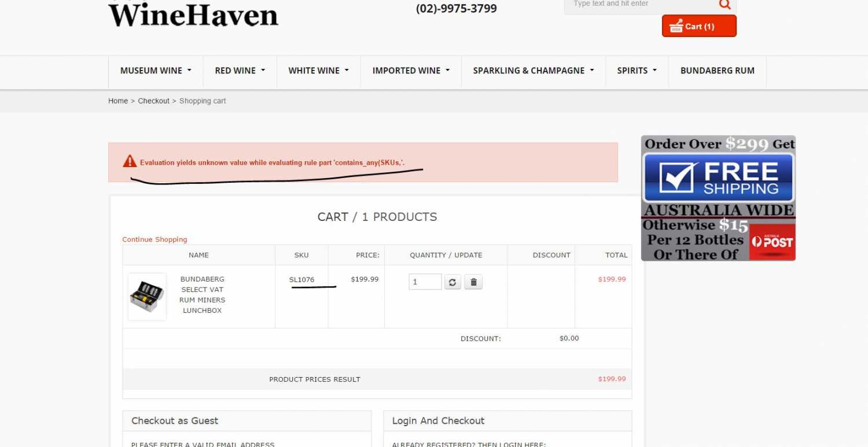Click the Free Shipping promotional banner
868x447 pixels.
pos(718,178)
